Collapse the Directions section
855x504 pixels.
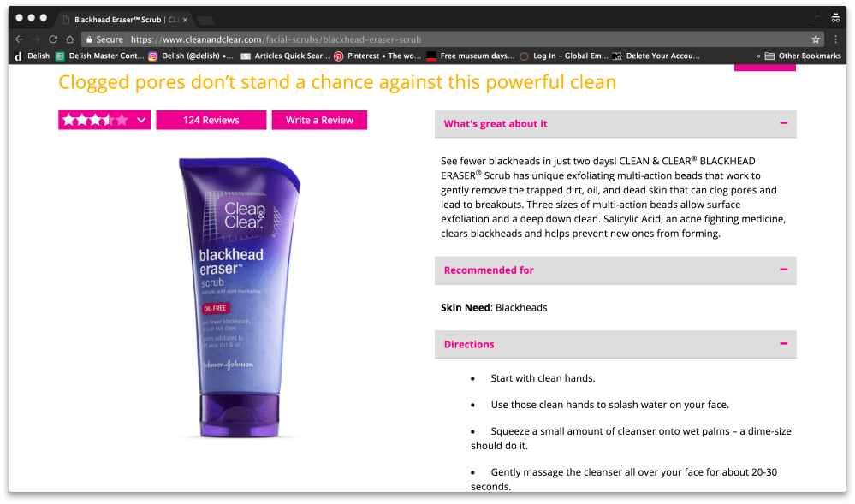(784, 344)
